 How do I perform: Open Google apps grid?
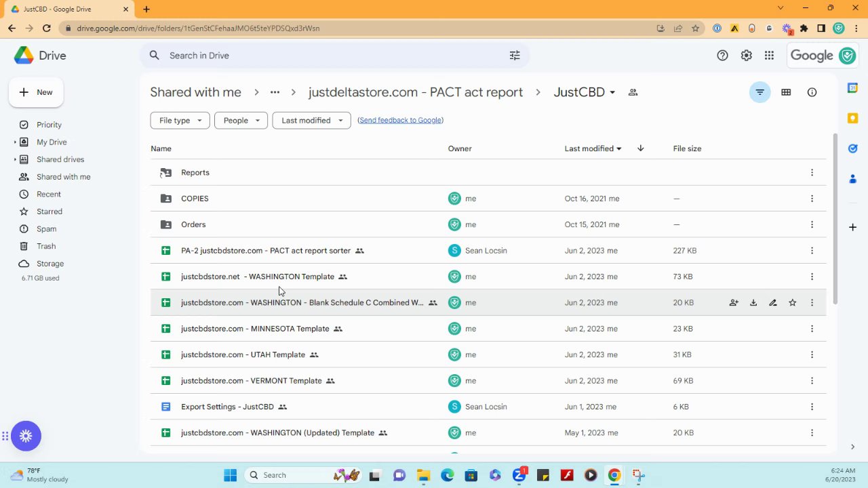pyautogui.click(x=769, y=56)
